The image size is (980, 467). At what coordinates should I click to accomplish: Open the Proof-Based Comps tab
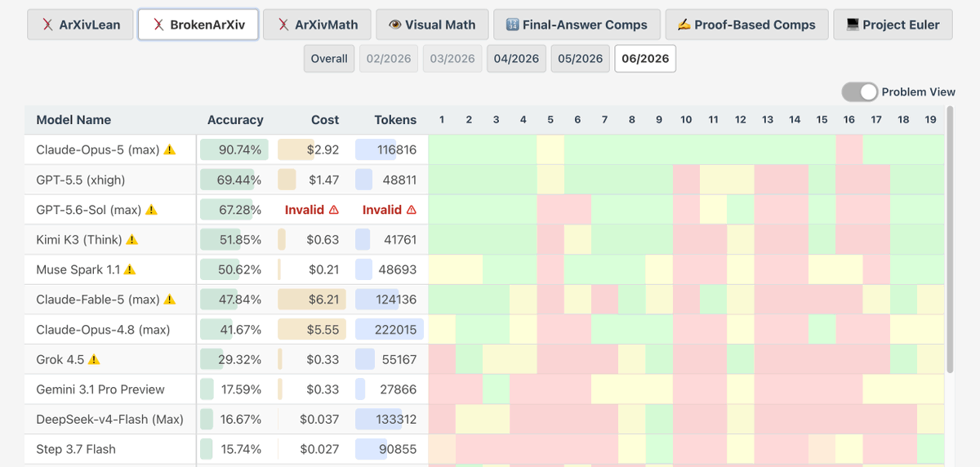(x=746, y=24)
